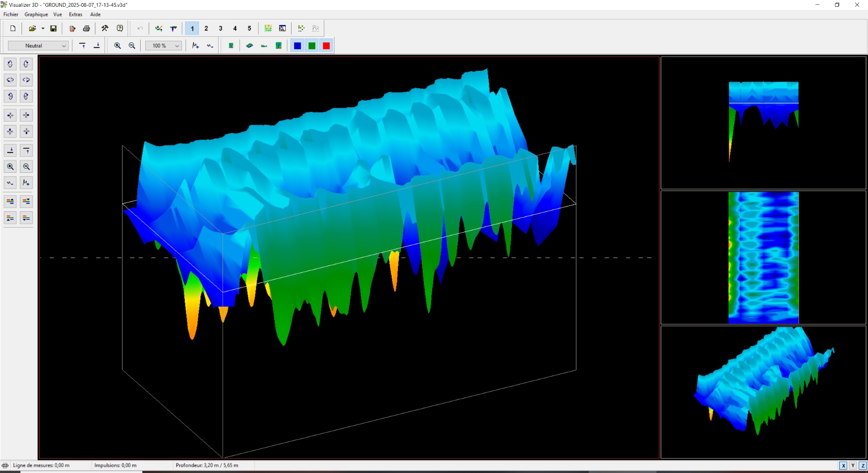Switch to view number 3
Screen dimensions: 868x473
220,28
